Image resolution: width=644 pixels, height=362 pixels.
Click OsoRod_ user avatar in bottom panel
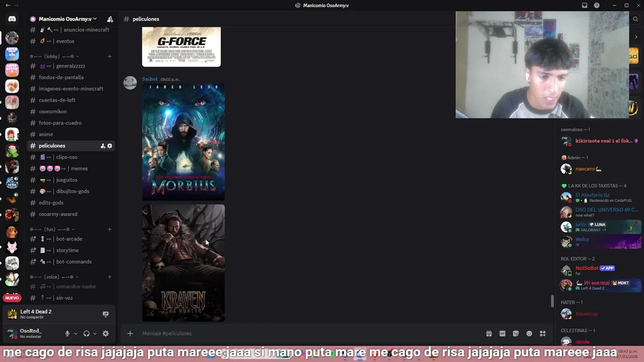tap(12, 333)
